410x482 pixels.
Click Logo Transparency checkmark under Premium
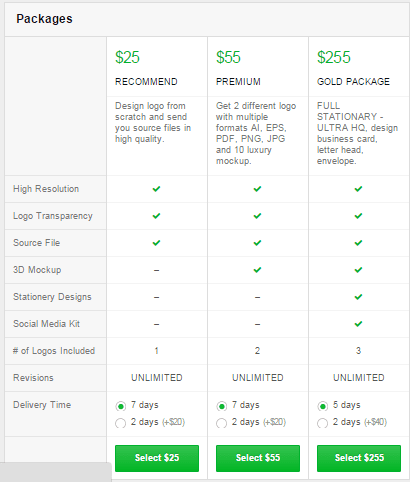click(257, 216)
